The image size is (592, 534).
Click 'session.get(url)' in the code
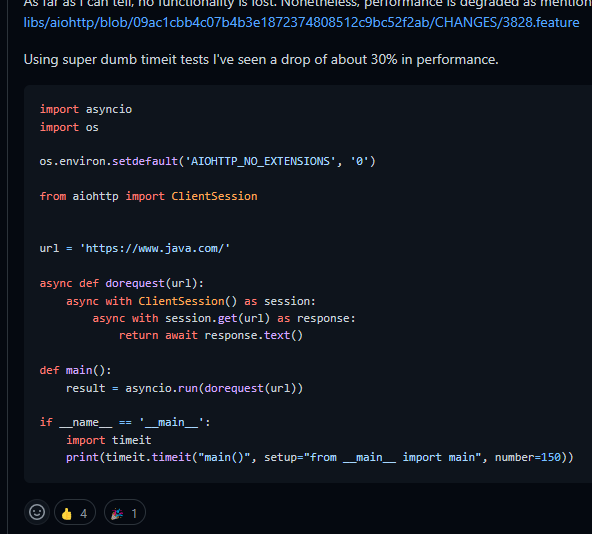217,318
